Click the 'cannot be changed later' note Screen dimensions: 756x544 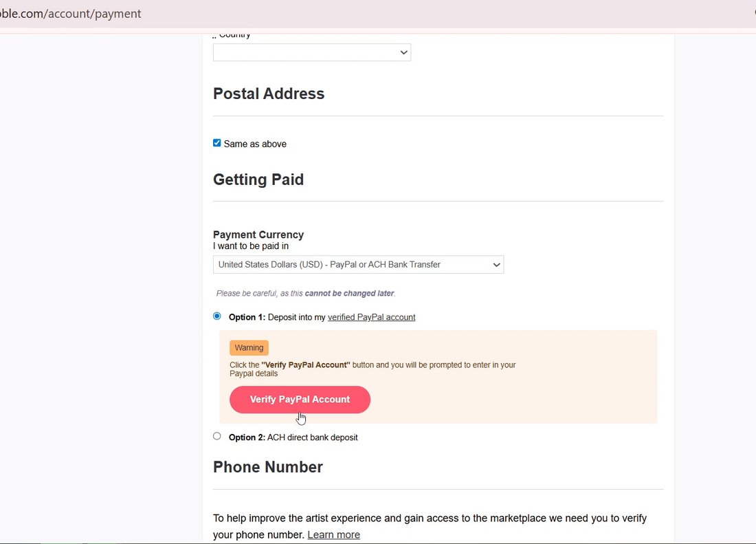point(350,293)
